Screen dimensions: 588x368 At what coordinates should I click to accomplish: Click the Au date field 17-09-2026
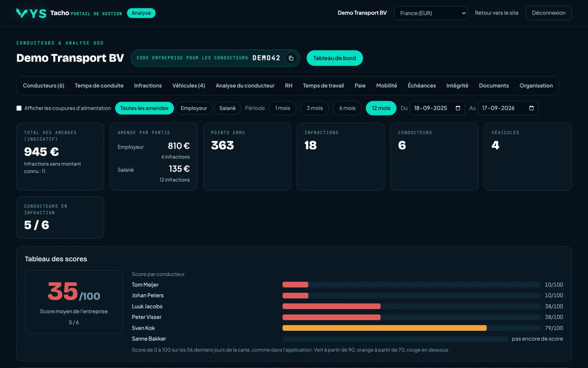(508, 108)
